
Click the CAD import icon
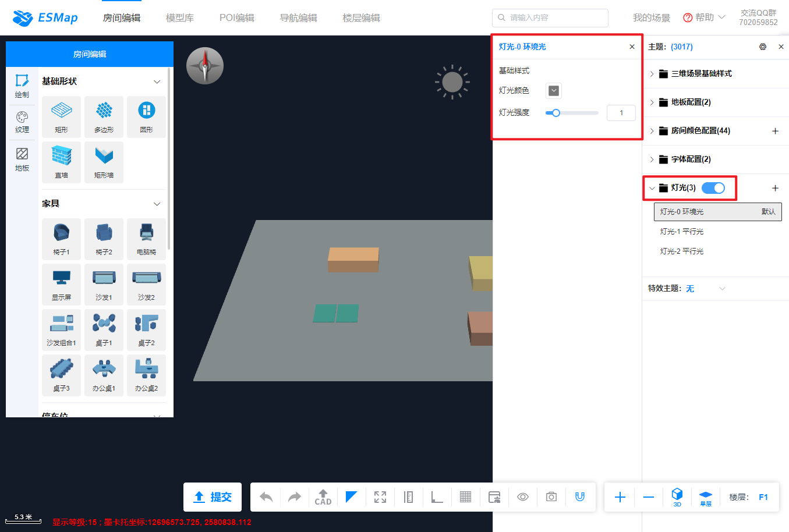click(323, 497)
